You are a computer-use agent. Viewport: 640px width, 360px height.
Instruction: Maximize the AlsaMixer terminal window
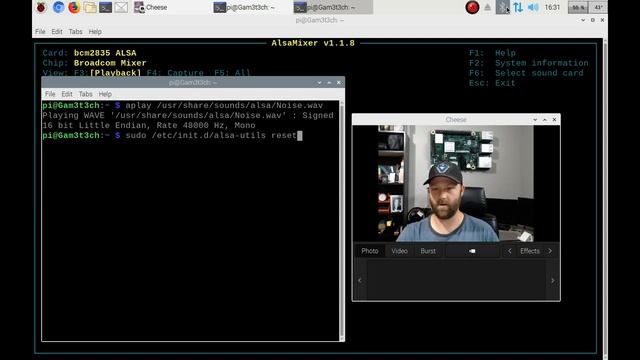593,20
